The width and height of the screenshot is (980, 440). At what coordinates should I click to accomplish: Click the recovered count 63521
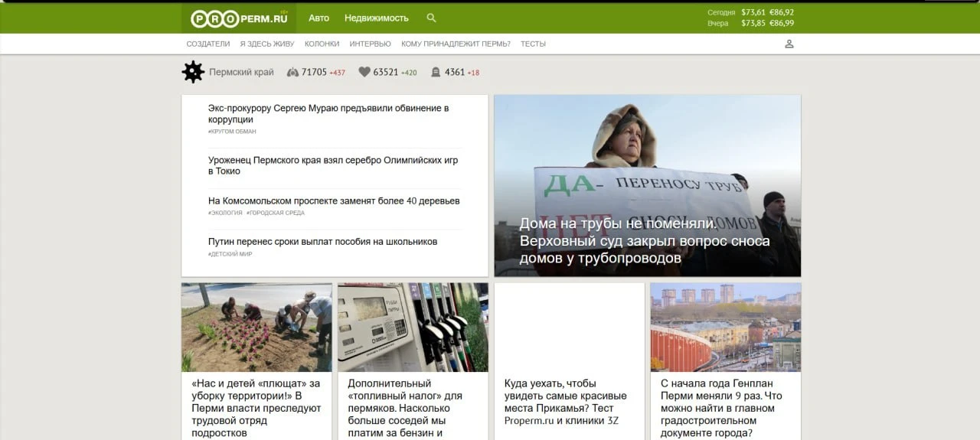point(386,72)
